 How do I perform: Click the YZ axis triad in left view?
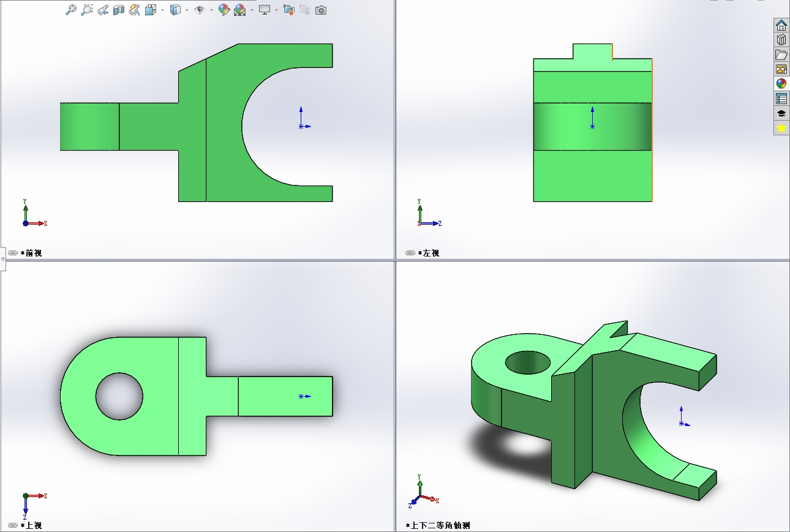[x=429, y=212]
